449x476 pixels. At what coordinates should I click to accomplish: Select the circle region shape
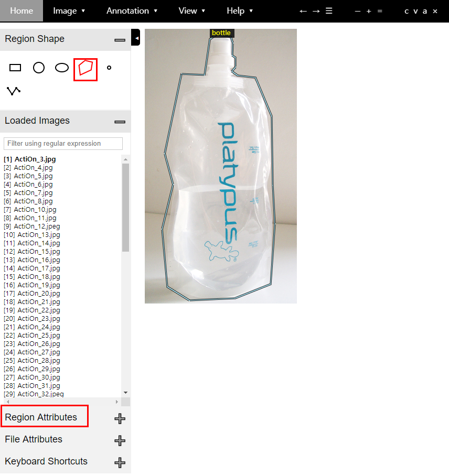39,68
